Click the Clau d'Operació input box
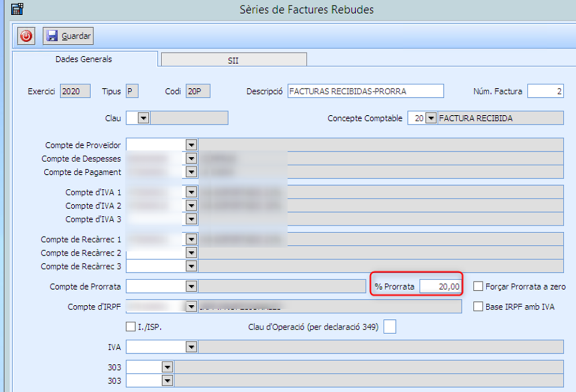The width and height of the screenshot is (576, 392). [x=389, y=326]
